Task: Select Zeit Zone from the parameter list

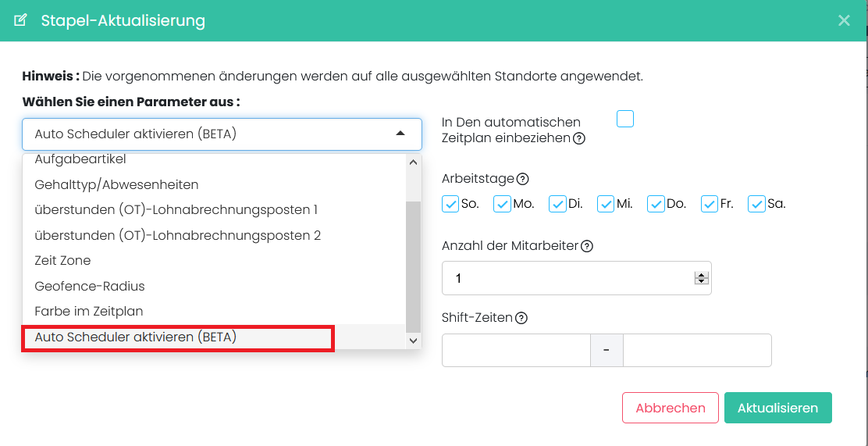Action: tap(62, 260)
